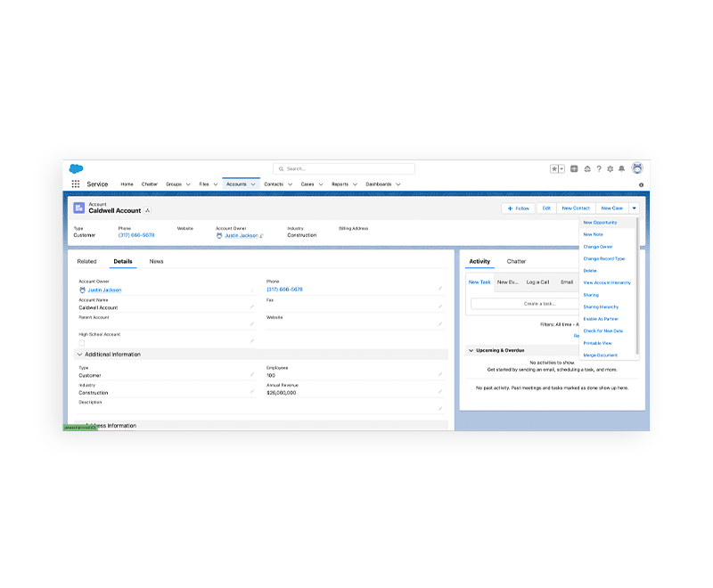Expand Groups navigation dropdown chevron
The height and width of the screenshot is (588, 713).
click(x=188, y=184)
